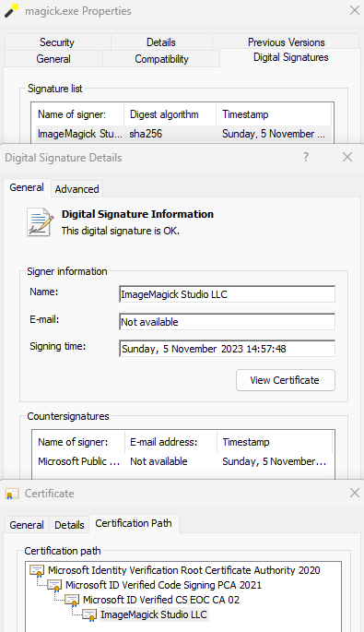The image size is (364, 632).
Task: Click the magick.exe wand icon in title bar
Action: (x=12, y=10)
